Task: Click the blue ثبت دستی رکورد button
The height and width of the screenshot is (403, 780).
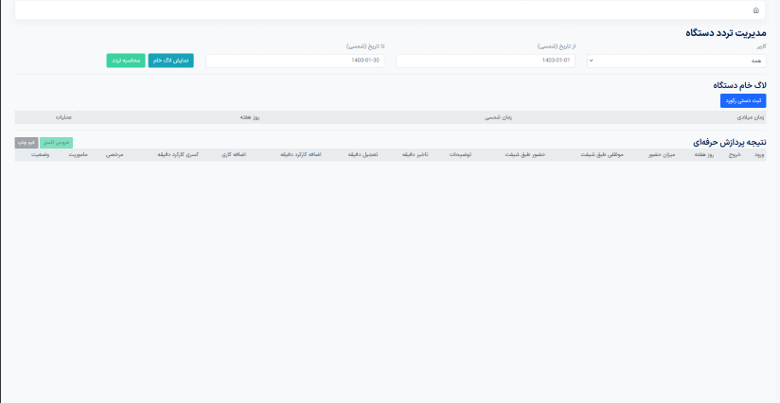Action: [743, 101]
